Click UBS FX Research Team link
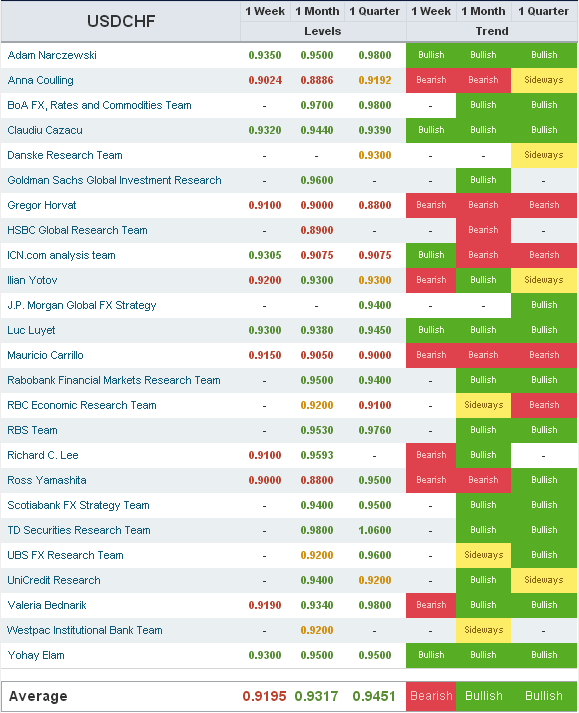This screenshot has width=579, height=713. click(65, 556)
